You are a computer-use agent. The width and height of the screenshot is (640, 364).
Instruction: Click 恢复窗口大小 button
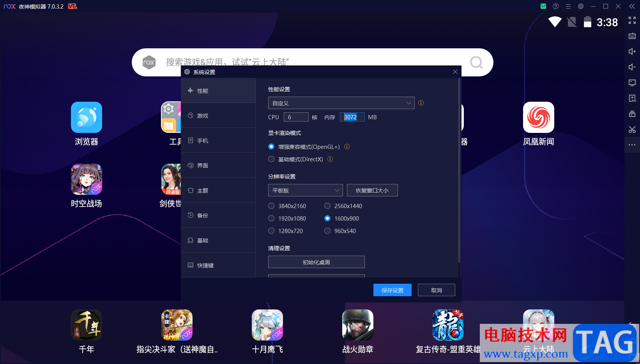click(x=372, y=190)
